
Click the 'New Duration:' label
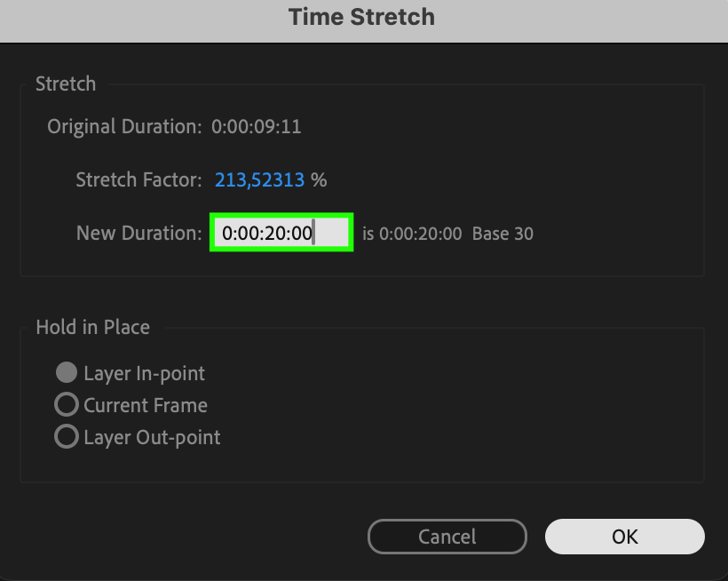pyautogui.click(x=139, y=234)
